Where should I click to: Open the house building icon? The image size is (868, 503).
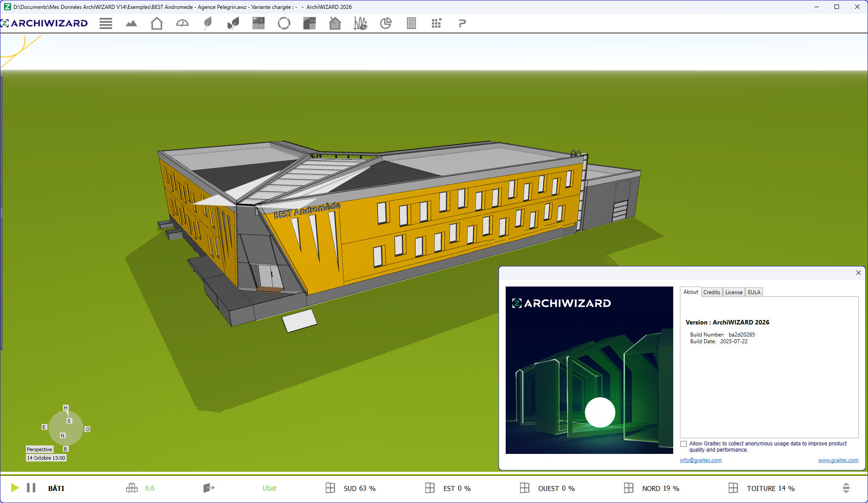(157, 23)
